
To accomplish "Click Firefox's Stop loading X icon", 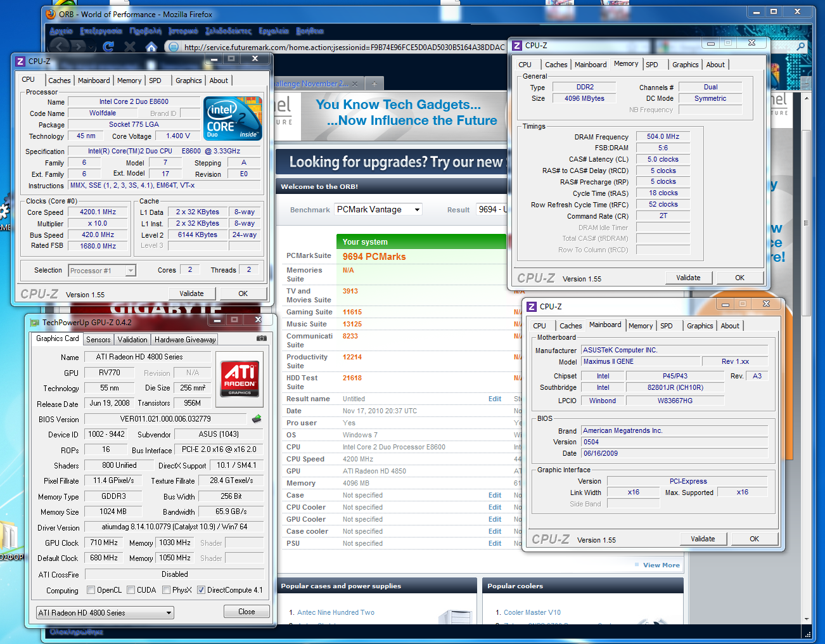I will click(x=130, y=46).
